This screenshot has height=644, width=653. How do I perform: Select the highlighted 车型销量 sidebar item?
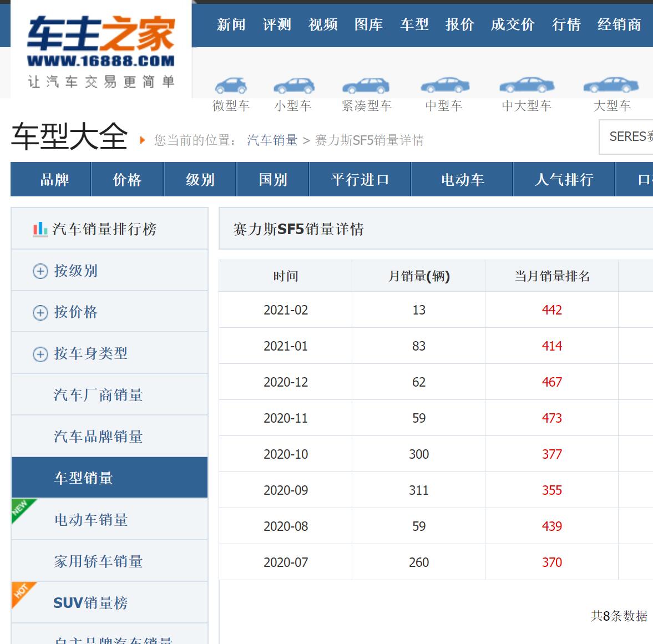tap(109, 478)
